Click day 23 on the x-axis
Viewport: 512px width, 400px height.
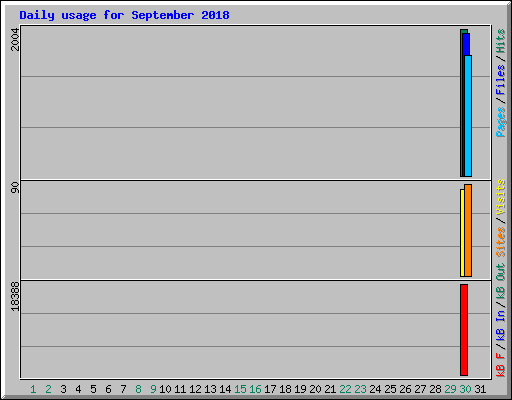click(360, 389)
